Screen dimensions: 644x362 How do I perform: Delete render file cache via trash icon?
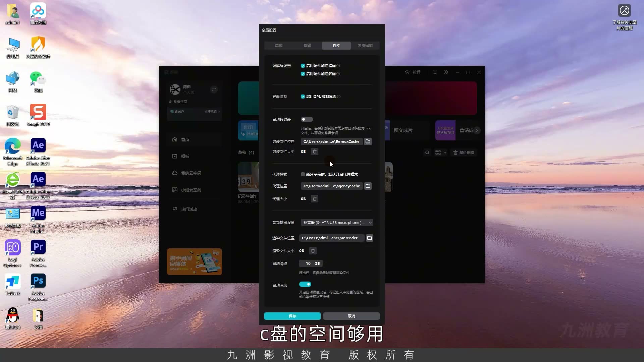[x=313, y=251]
